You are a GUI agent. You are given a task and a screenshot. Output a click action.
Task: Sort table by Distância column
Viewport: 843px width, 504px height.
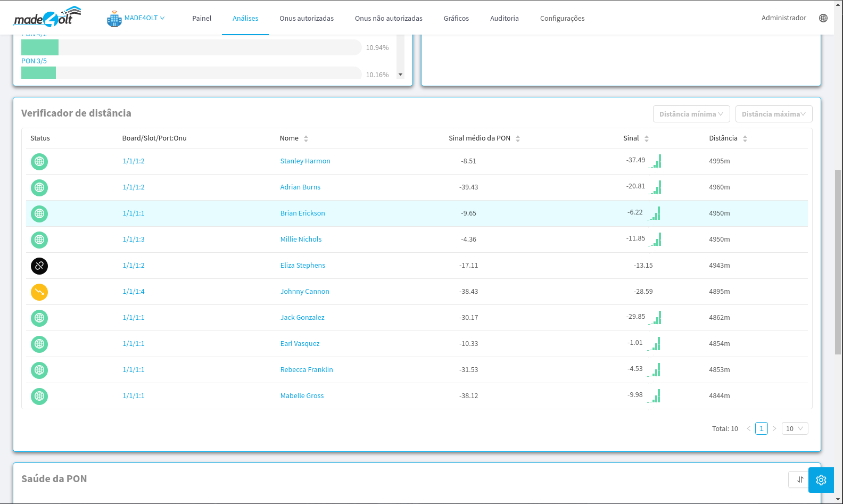[745, 138]
